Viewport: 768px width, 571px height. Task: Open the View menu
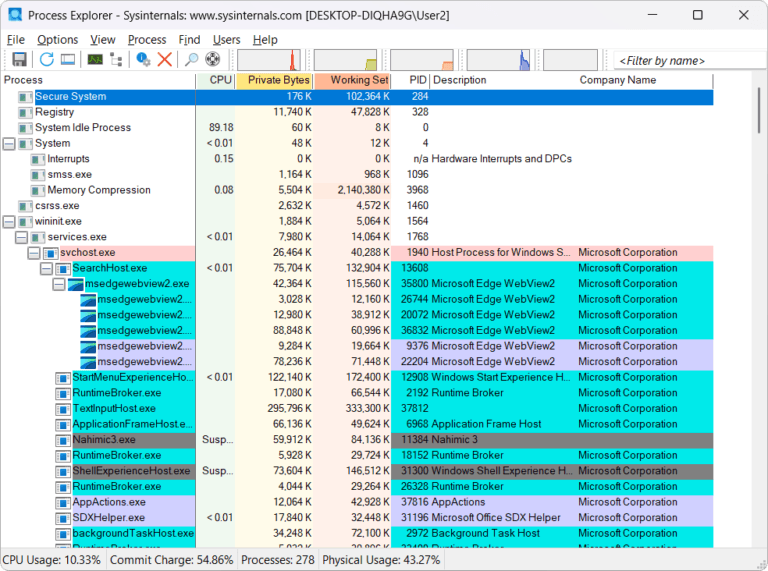102,40
